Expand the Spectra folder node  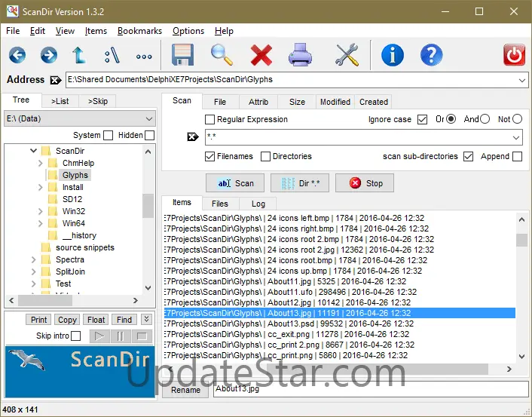pyautogui.click(x=33, y=259)
